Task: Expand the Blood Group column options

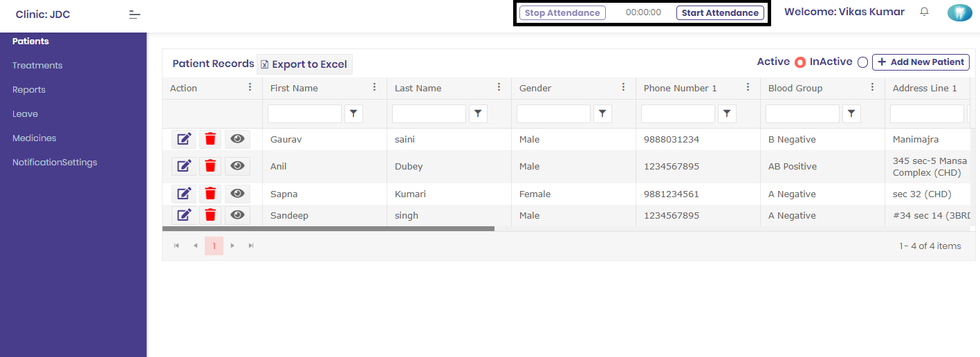Action: pyautogui.click(x=873, y=87)
